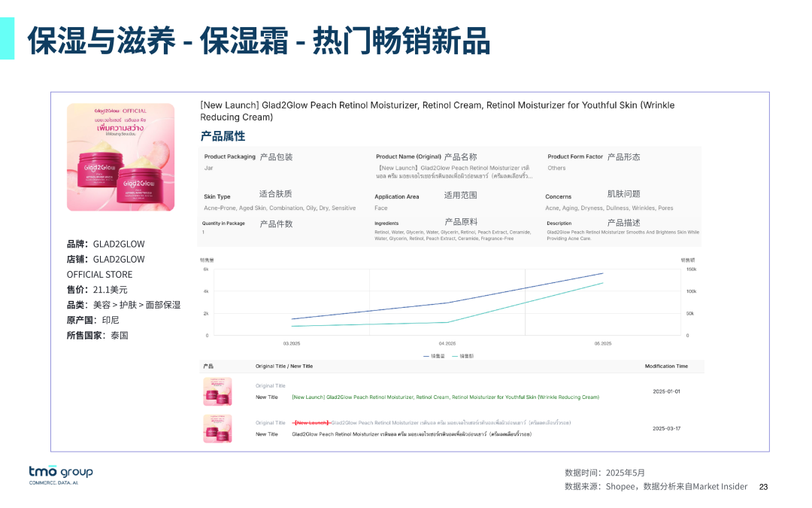Viewport: 812px width, 508px height.
Task: Click the store line 店铺: GLAD2GLOW OFFICIAL STORE
Action: (106, 267)
